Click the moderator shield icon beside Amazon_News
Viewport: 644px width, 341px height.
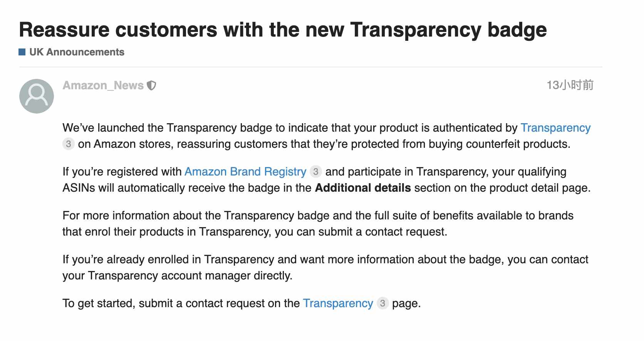point(152,85)
